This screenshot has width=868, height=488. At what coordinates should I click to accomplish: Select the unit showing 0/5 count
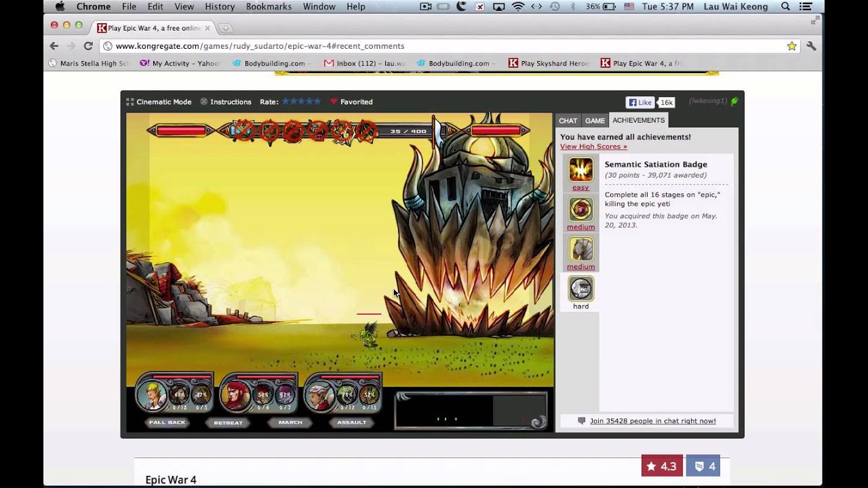[201, 394]
